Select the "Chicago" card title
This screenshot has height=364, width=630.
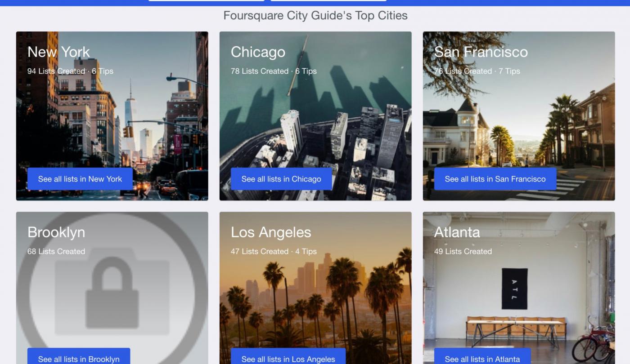coord(258,52)
